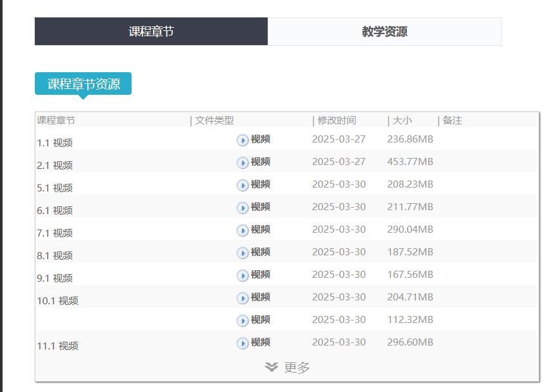The image size is (556, 392).
Task: Click the 课程章节资源 label button
Action: pyautogui.click(x=83, y=84)
